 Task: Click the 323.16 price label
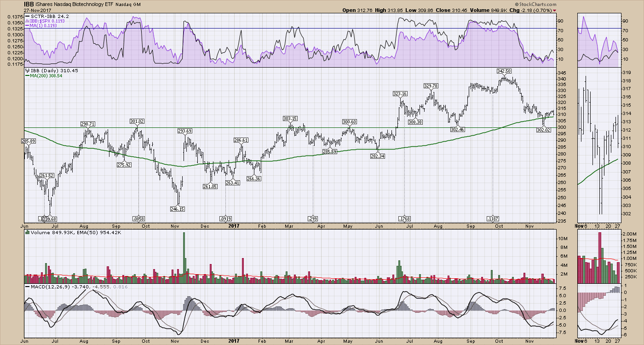400,93
